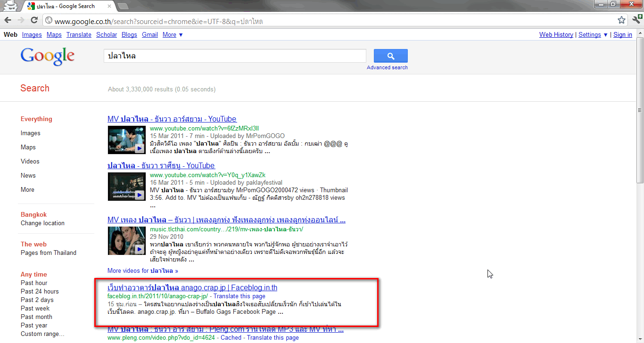This screenshot has height=343, width=644.
Task: Expand the More dropdown in top bar
Action: [x=173, y=35]
